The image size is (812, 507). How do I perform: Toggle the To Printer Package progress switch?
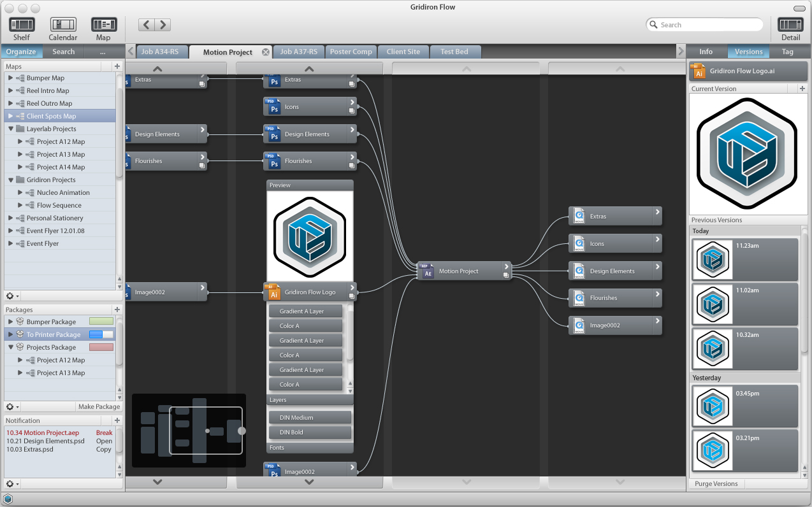(x=101, y=334)
